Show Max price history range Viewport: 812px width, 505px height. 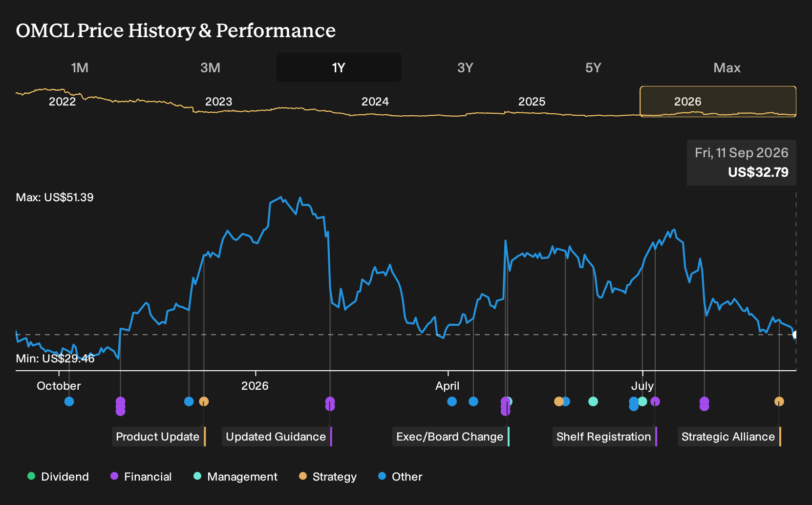(727, 68)
